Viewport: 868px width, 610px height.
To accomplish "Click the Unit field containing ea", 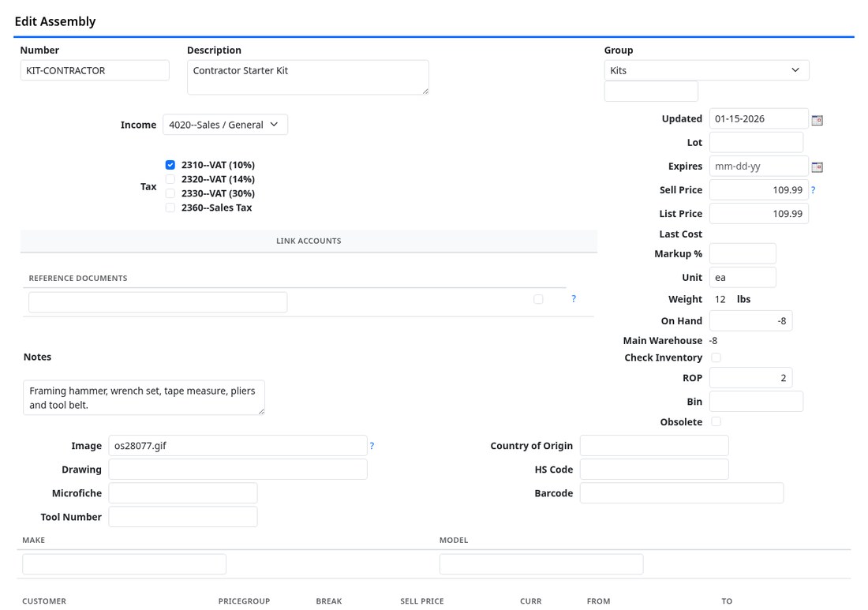I will (x=743, y=277).
